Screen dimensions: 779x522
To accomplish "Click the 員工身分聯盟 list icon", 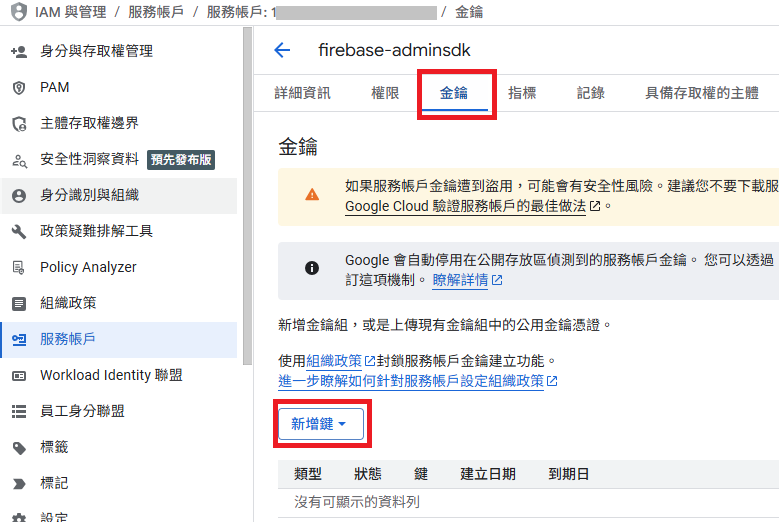I will coord(18,411).
